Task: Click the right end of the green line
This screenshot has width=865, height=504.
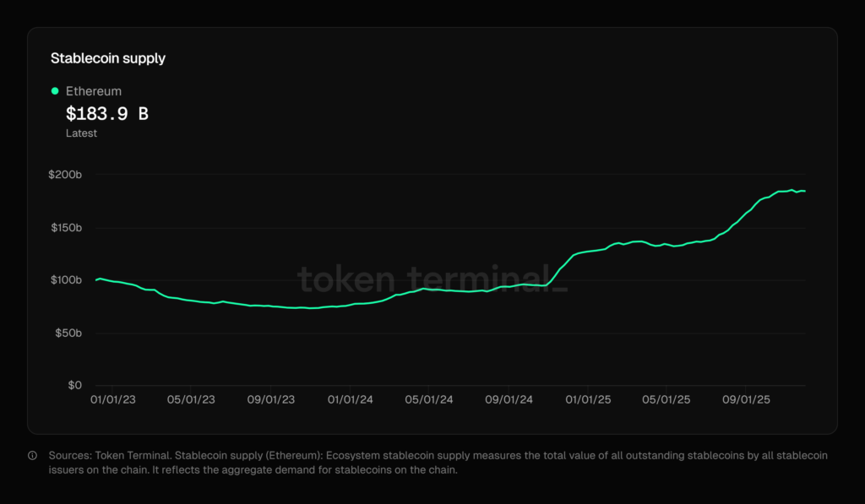Action: (804, 191)
